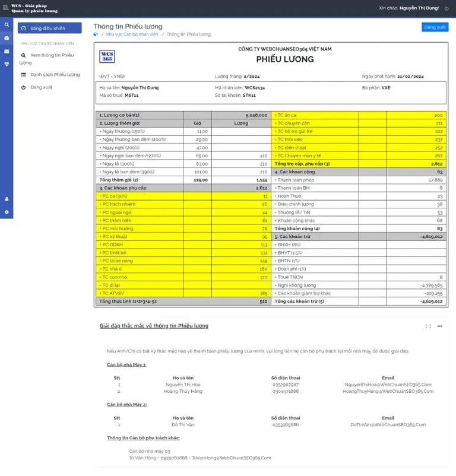Click the WCS 365 company logo

pyautogui.click(x=107, y=56)
